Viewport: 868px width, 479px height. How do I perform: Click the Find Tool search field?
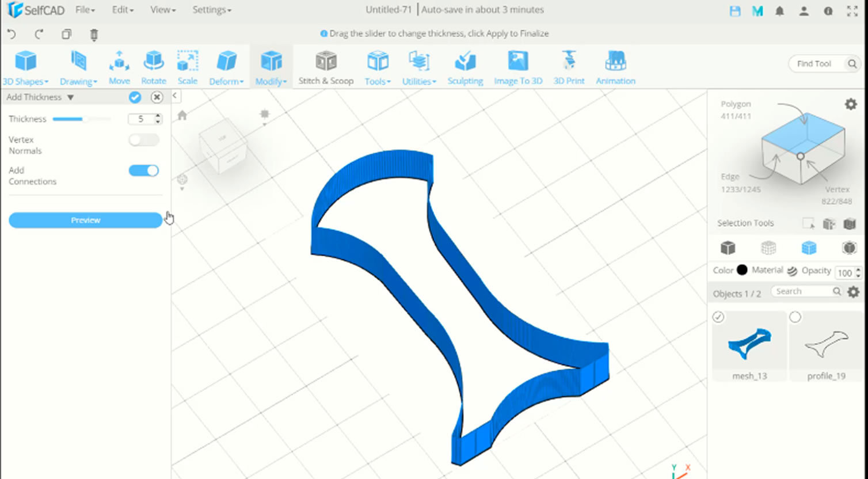tap(824, 64)
